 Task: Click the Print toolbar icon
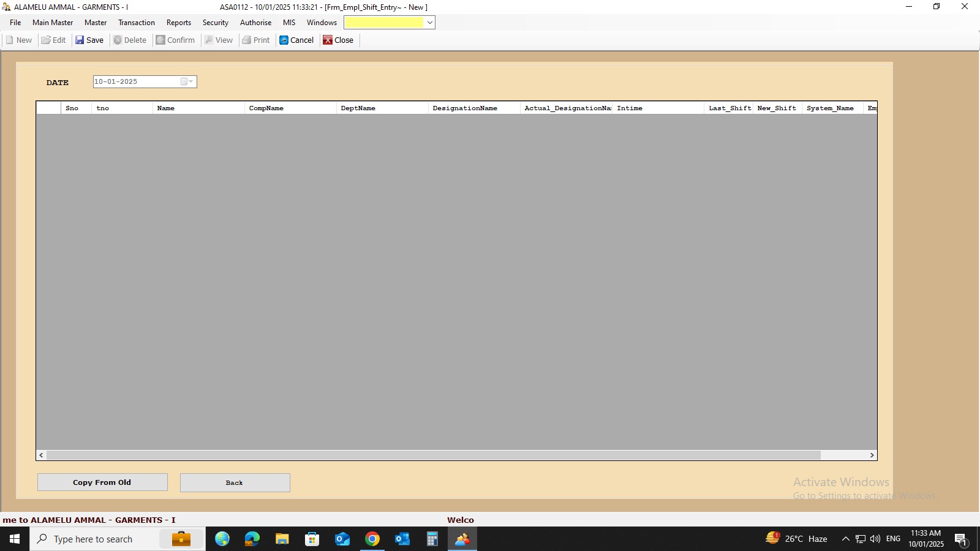click(x=247, y=40)
